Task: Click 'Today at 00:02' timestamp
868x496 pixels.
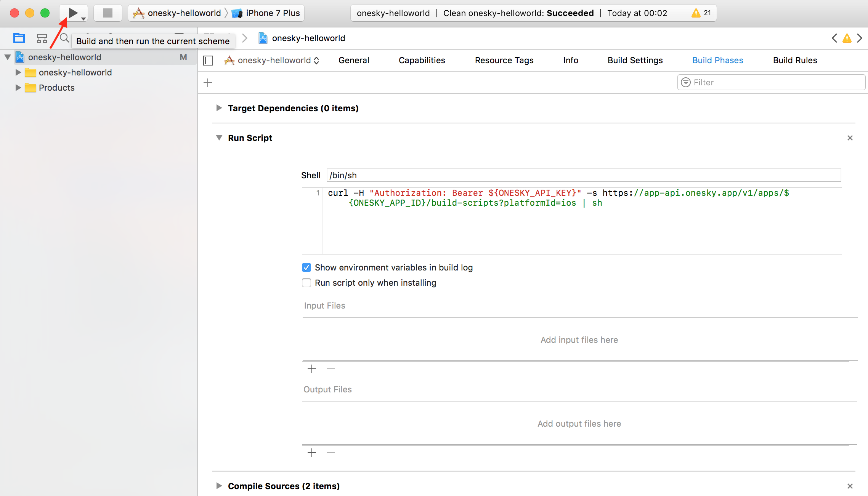Action: 637,13
